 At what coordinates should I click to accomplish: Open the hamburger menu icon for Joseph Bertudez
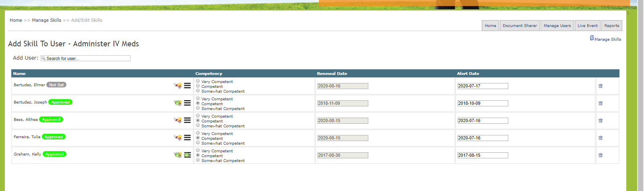(x=188, y=103)
